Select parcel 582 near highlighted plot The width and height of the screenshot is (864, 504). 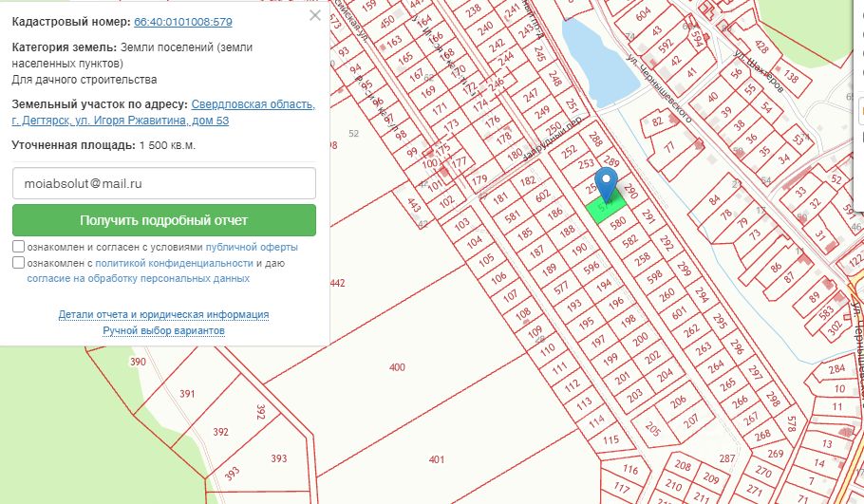[630, 240]
